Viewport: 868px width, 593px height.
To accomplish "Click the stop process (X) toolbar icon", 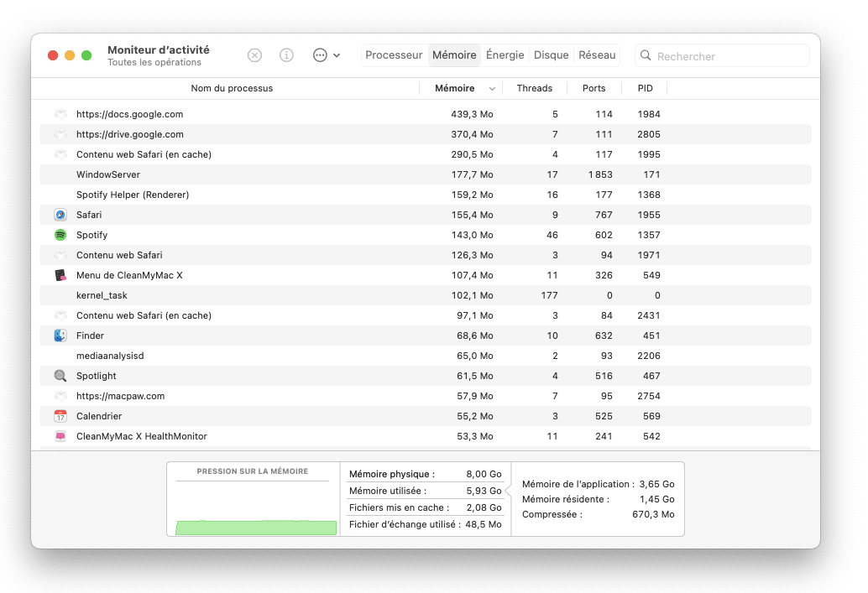I will (254, 55).
